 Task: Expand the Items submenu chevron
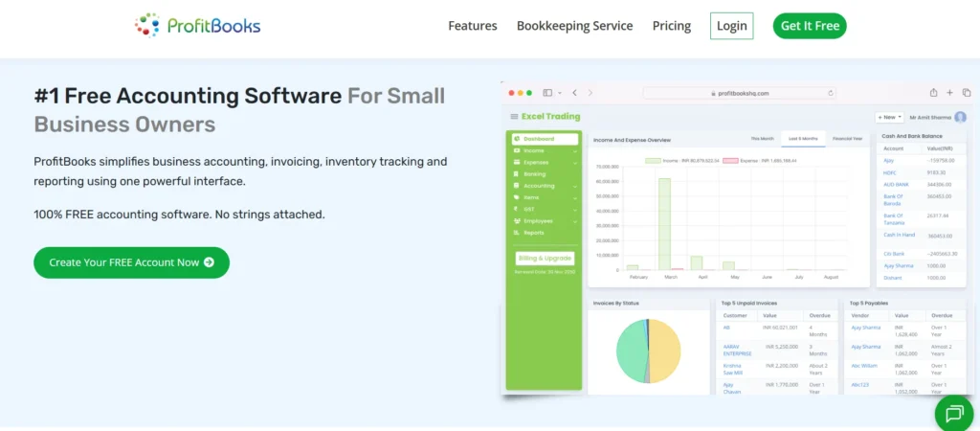[x=575, y=197]
